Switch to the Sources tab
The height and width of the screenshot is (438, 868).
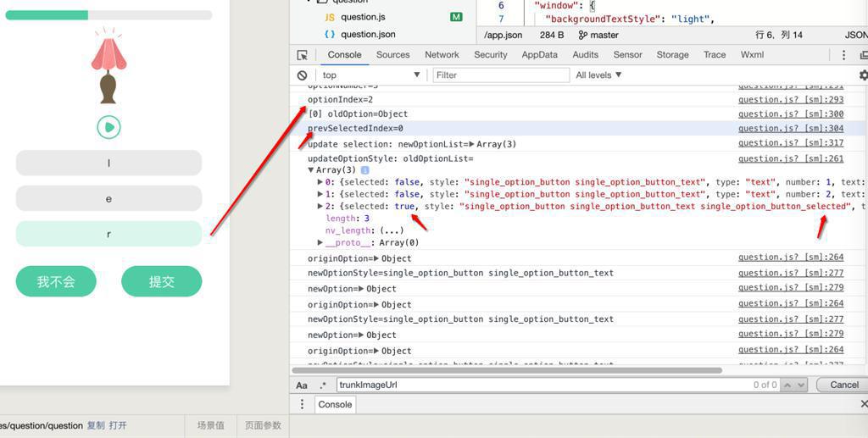point(393,55)
